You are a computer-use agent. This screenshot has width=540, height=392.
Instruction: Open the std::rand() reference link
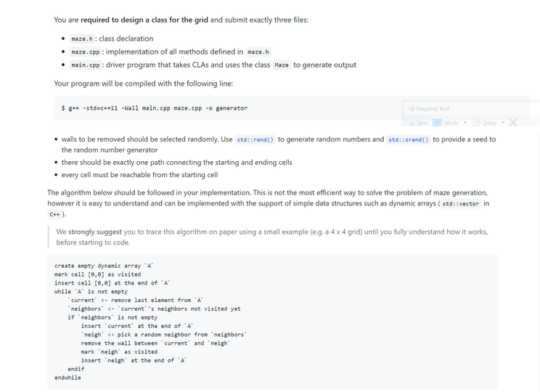click(x=255, y=139)
